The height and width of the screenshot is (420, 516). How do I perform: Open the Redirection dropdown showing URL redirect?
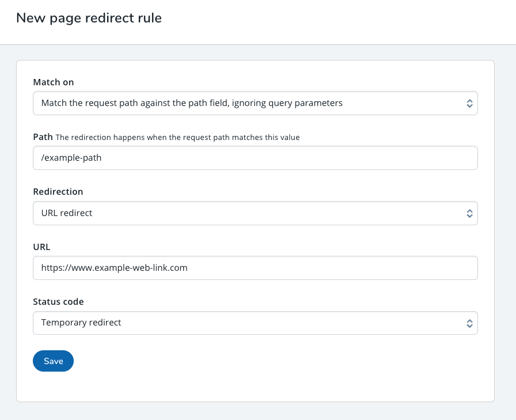coord(255,213)
